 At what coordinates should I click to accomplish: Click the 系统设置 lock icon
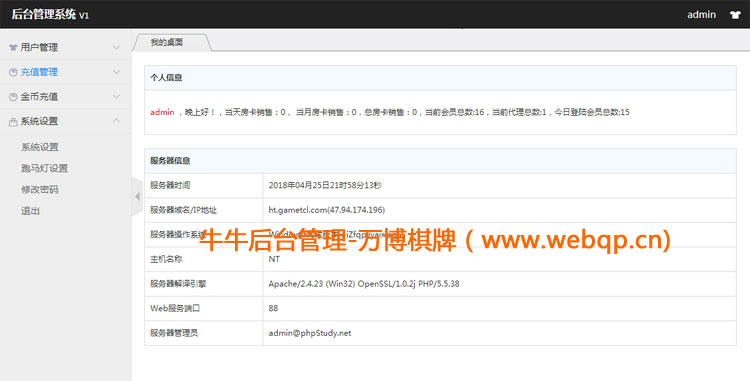click(13, 122)
